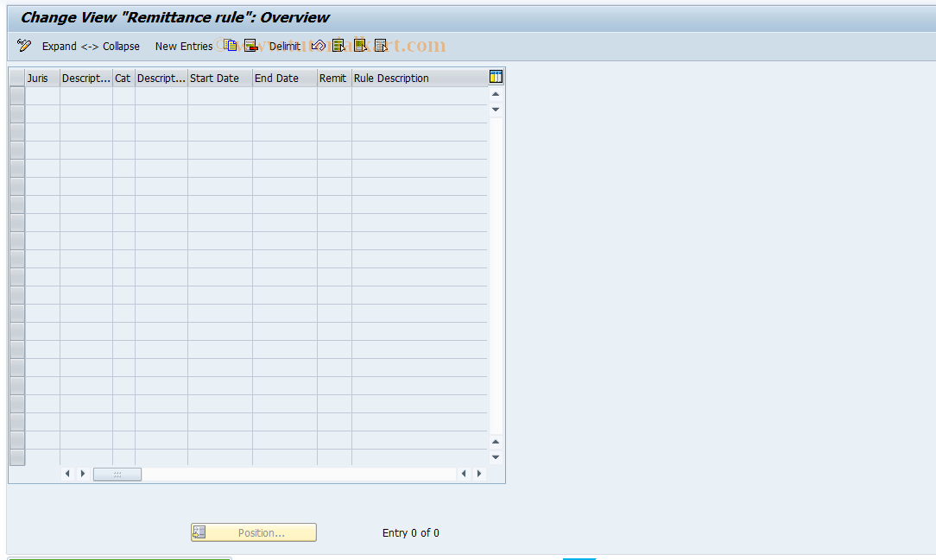This screenshot has height=560, width=936.
Task: Click the Juris column header
Action: [x=42, y=79]
